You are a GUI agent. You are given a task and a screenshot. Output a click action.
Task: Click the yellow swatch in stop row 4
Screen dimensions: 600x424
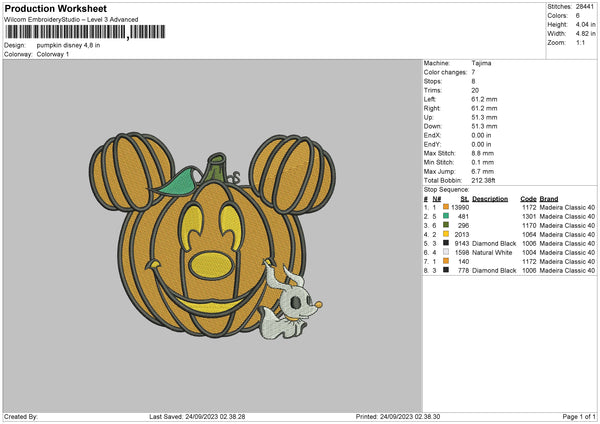[x=446, y=234]
